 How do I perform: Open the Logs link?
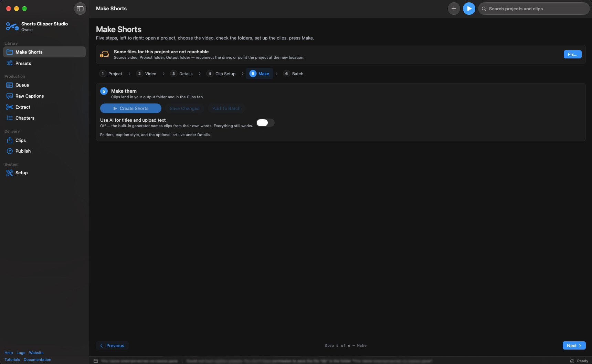(x=21, y=353)
